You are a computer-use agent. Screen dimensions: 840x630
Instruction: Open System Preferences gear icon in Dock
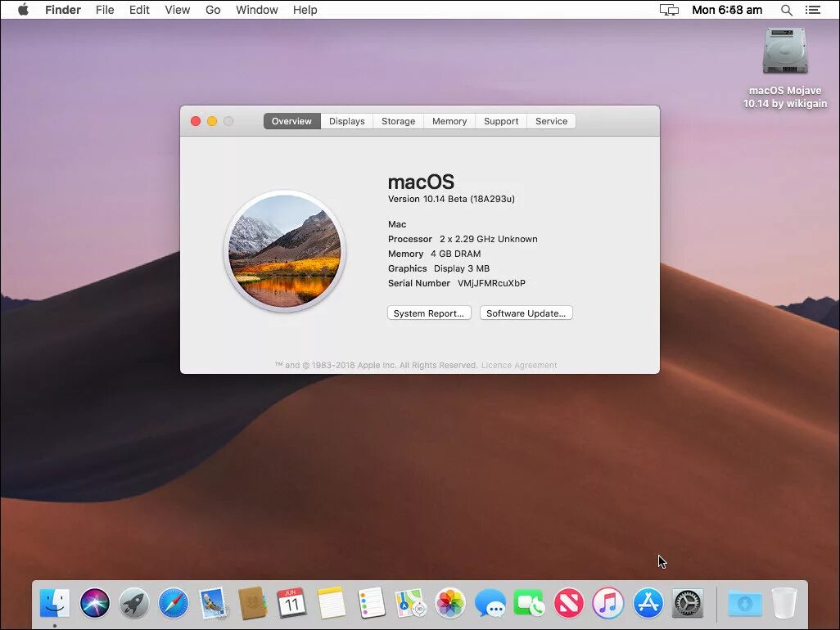688,603
